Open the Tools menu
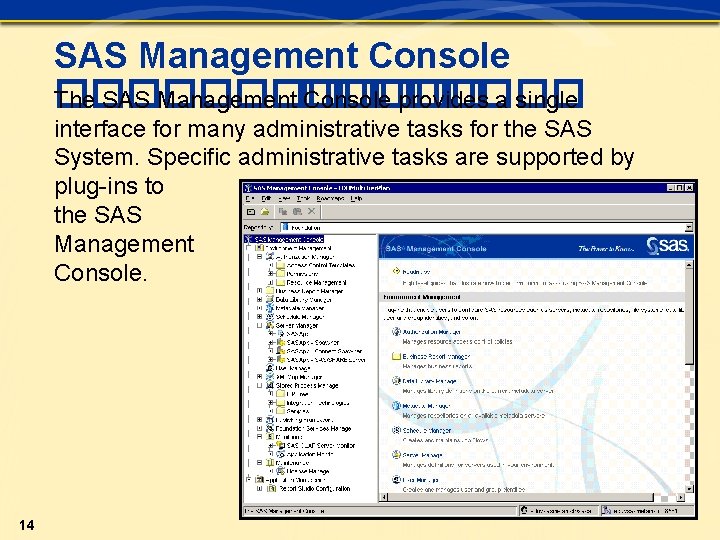Viewport: 720px width, 540px height. pyautogui.click(x=303, y=198)
